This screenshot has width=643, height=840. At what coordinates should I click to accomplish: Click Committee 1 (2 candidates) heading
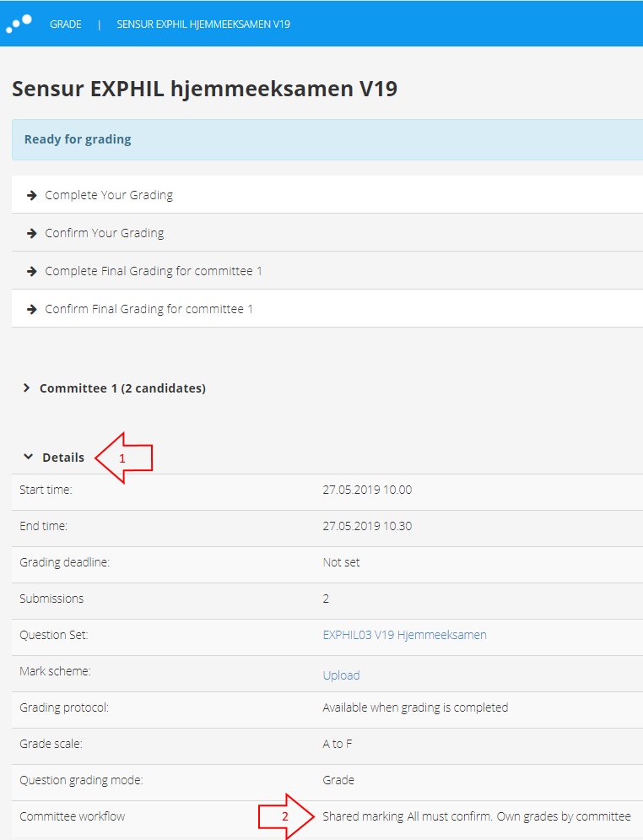[x=122, y=388]
